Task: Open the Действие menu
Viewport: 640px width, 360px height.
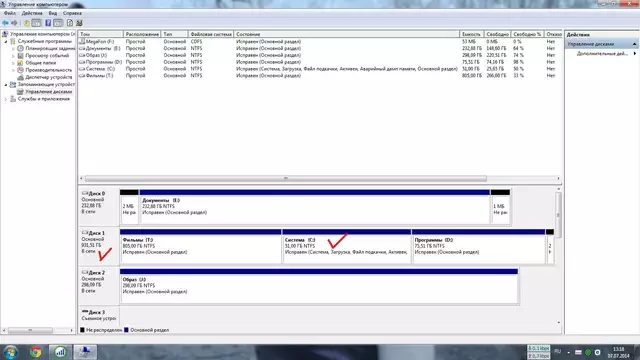Action: 32,13
